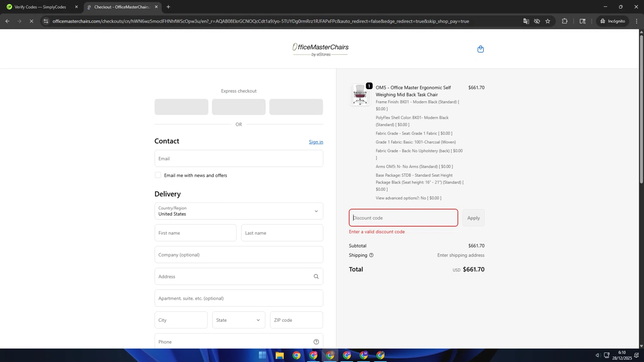Go back using the browser back arrow
Screen dimensions: 644x362
pyautogui.click(x=7, y=21)
